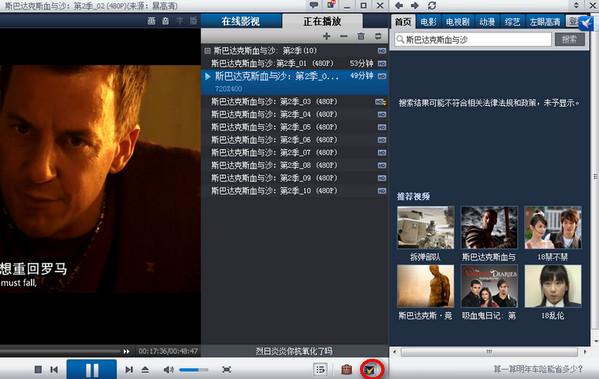Click the 搜索 search button

click(x=570, y=39)
